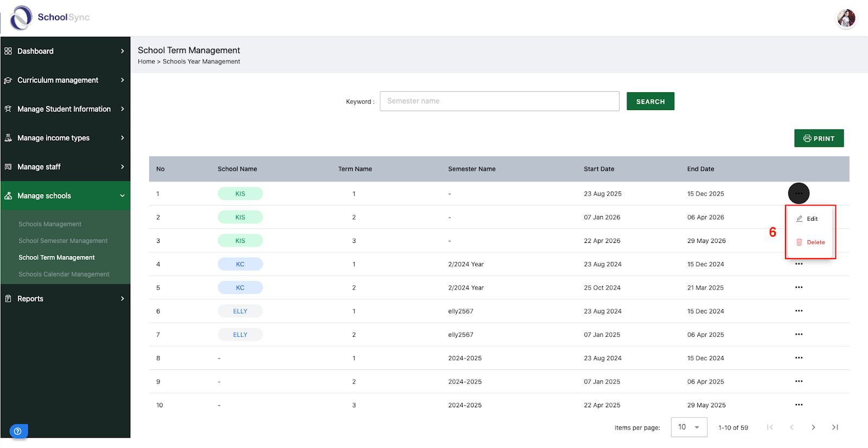Open School Semester Management submenu item
Viewport: 868px width, 448px height.
63,241
